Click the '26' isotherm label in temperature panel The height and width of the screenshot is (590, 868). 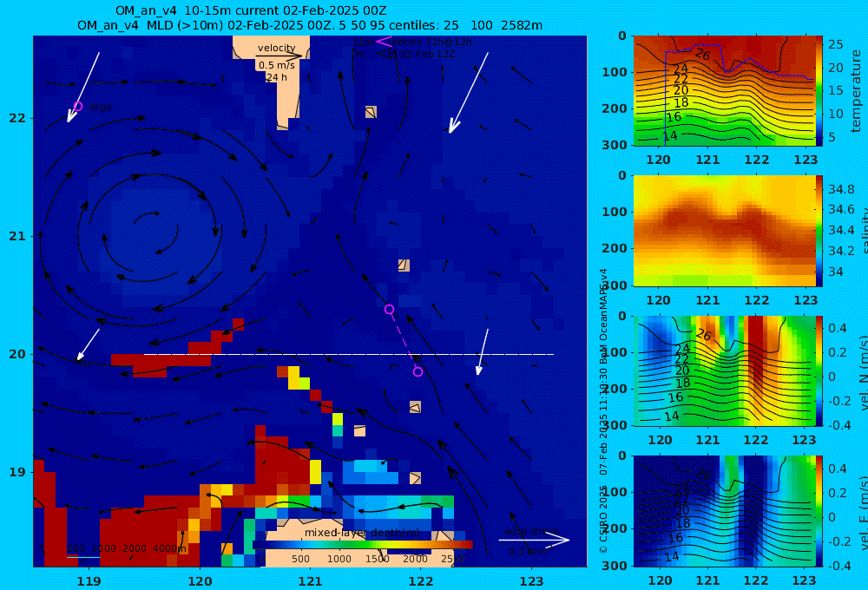click(702, 55)
